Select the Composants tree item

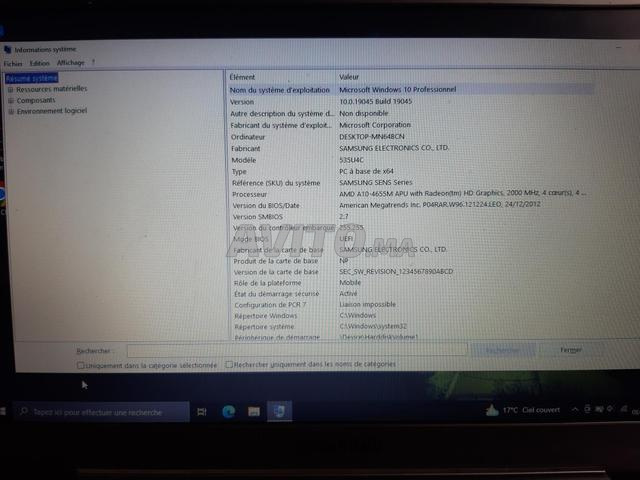pos(36,100)
